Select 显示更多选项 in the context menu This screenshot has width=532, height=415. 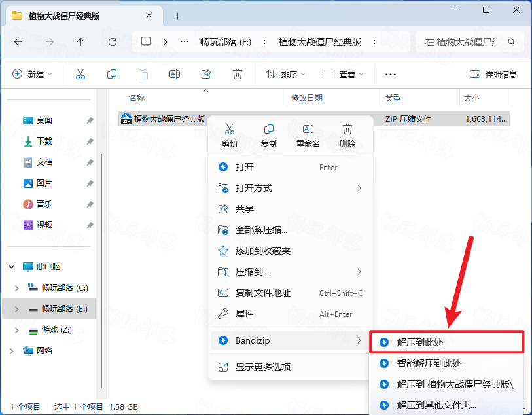290,367
